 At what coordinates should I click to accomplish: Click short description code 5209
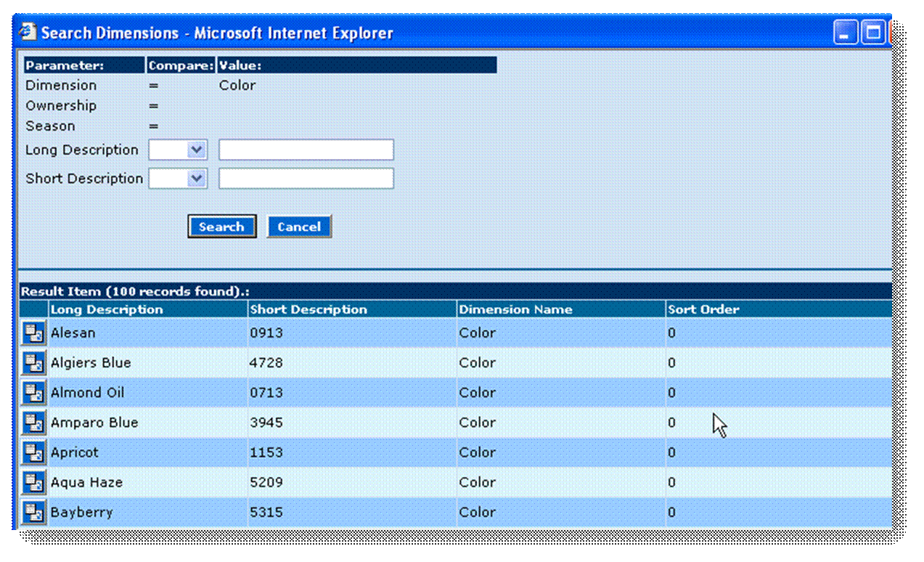(x=266, y=482)
